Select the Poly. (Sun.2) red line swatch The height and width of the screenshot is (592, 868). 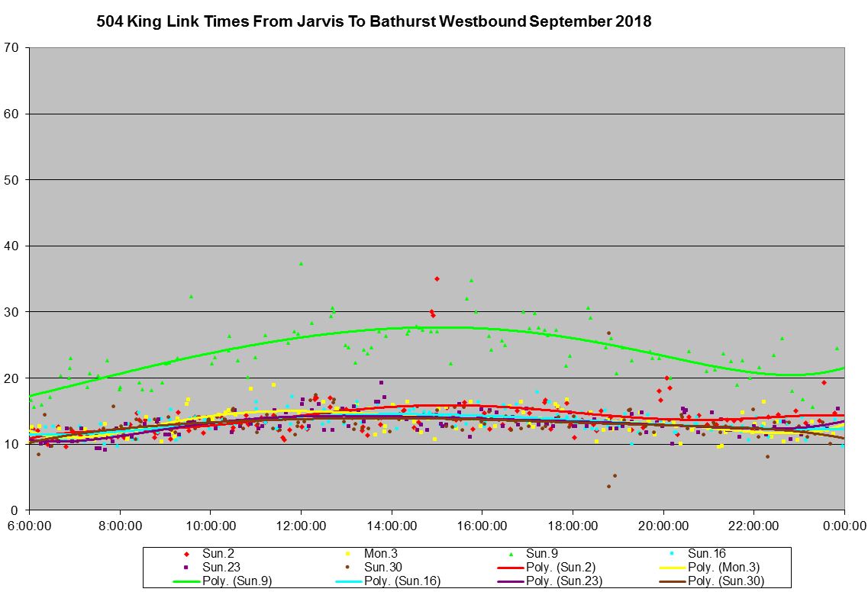(511, 567)
